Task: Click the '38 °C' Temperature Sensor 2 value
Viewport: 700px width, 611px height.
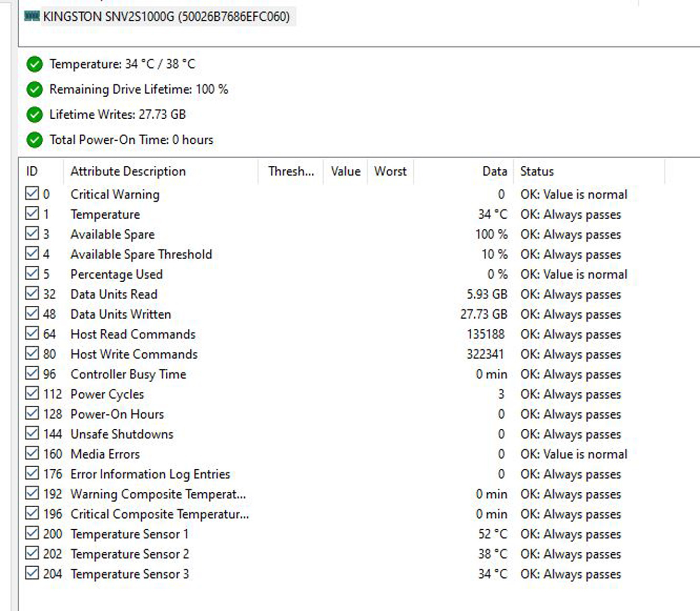Action: [x=492, y=554]
